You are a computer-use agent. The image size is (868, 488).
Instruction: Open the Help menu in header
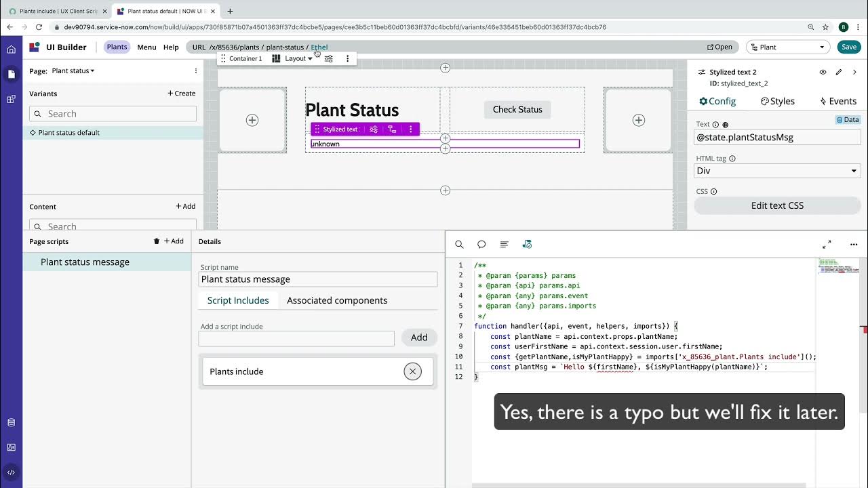171,47
